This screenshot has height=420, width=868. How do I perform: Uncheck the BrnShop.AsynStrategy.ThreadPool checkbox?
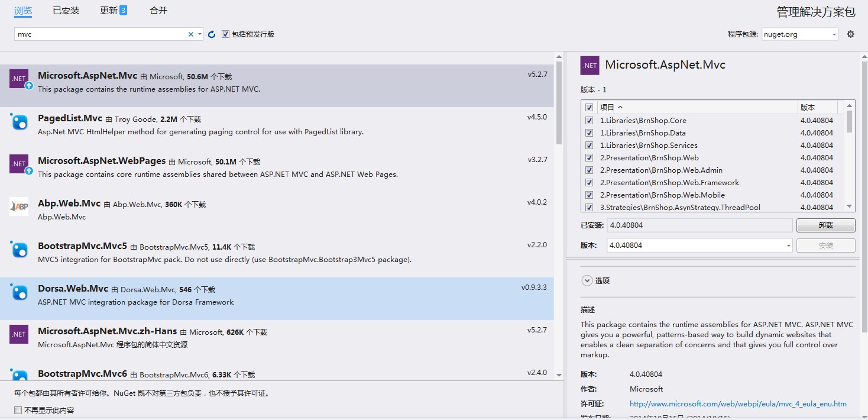589,207
